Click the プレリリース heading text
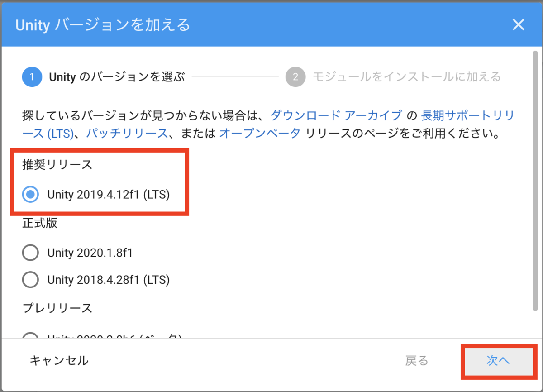This screenshot has height=392, width=543. [57, 308]
